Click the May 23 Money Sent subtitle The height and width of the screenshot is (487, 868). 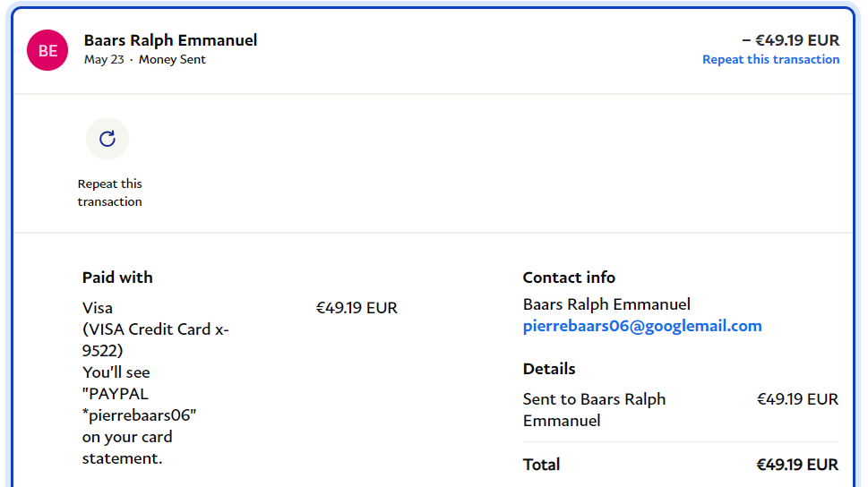[x=144, y=60]
